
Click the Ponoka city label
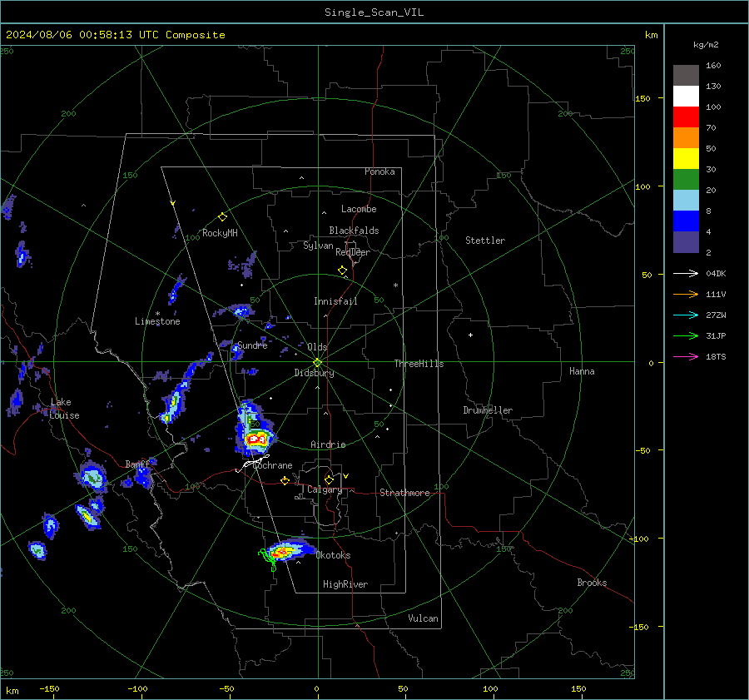(379, 171)
